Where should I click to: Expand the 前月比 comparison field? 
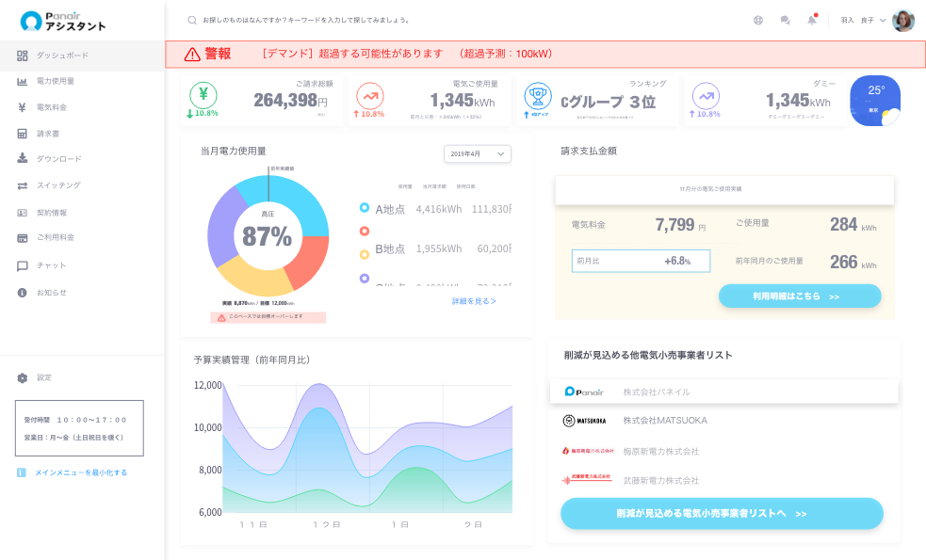pyautogui.click(x=641, y=261)
